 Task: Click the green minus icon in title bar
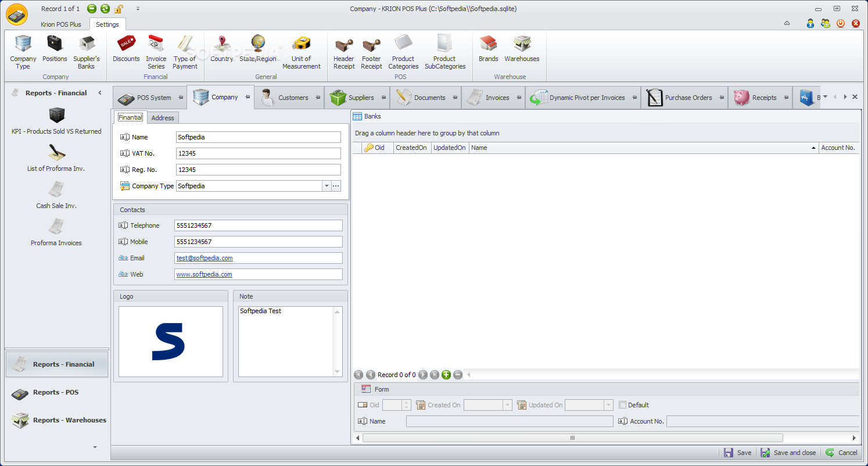tap(92, 9)
